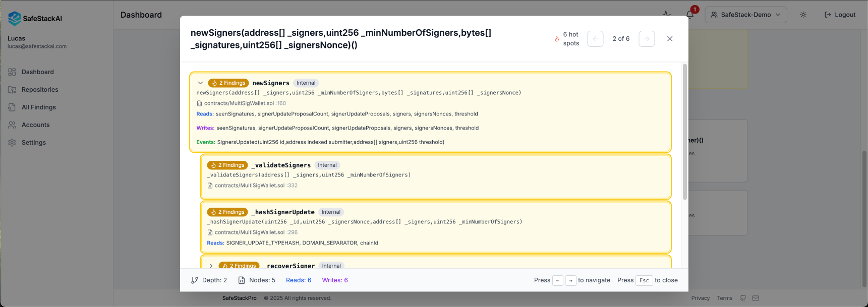The height and width of the screenshot is (307, 868).
Task: Go to previous hot spot arrow
Action: (595, 39)
